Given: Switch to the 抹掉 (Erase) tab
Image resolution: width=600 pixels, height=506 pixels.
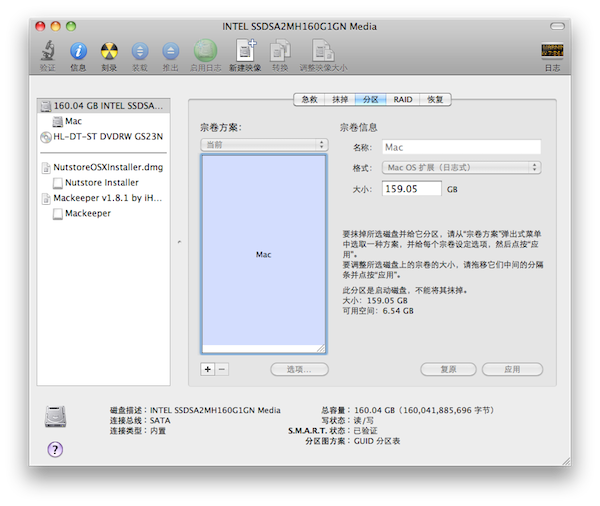Looking at the screenshot, I should click(340, 100).
